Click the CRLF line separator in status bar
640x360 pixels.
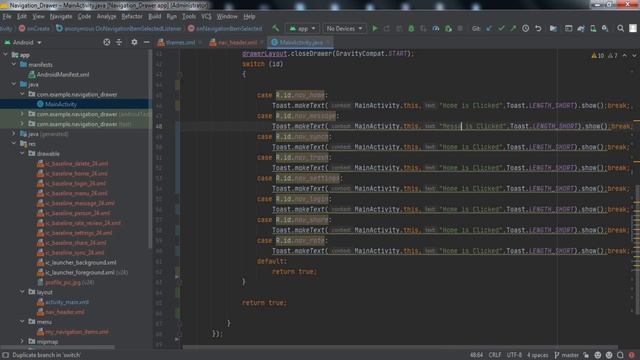coord(495,355)
